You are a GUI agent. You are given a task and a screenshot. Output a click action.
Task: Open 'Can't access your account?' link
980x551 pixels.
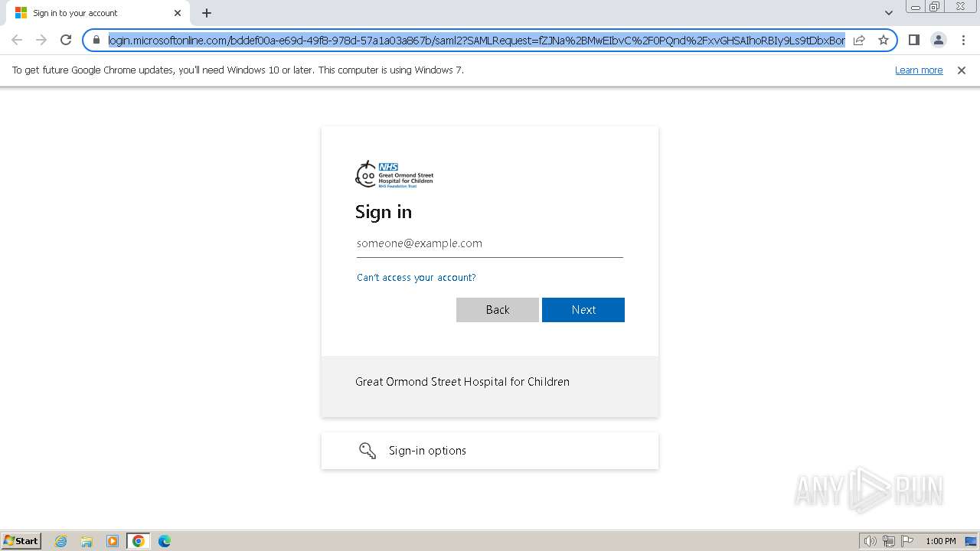pyautogui.click(x=416, y=278)
